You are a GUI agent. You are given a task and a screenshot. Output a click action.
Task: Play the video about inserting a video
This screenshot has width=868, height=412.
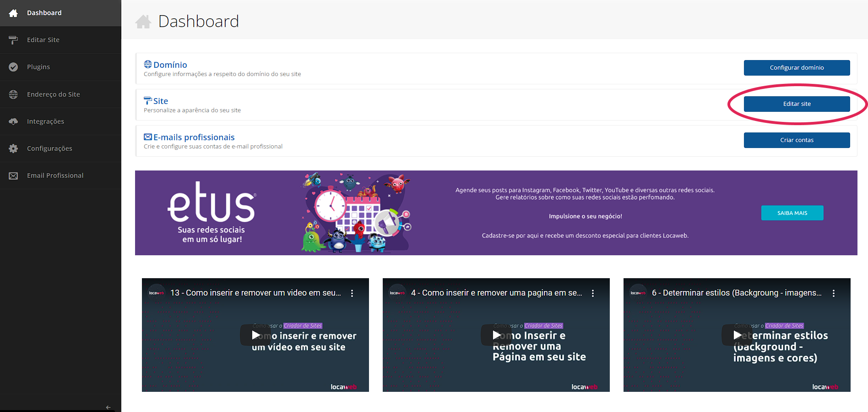[x=255, y=335]
